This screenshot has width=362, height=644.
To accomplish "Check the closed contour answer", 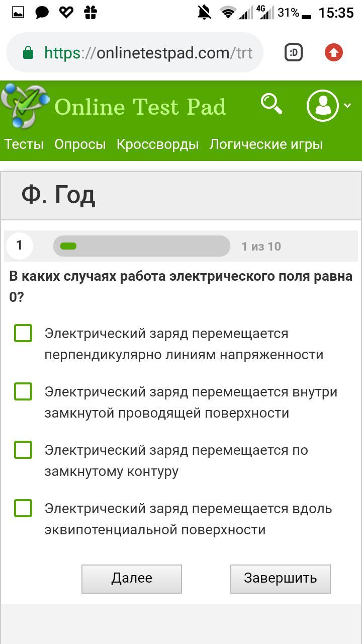I will click(23, 450).
